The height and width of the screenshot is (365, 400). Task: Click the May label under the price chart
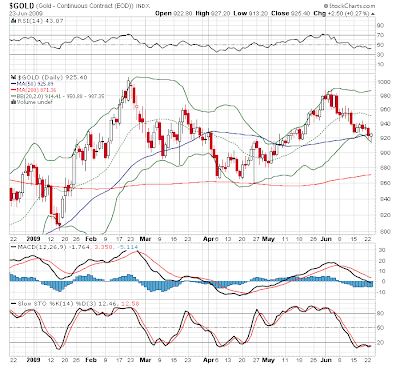coord(268,239)
